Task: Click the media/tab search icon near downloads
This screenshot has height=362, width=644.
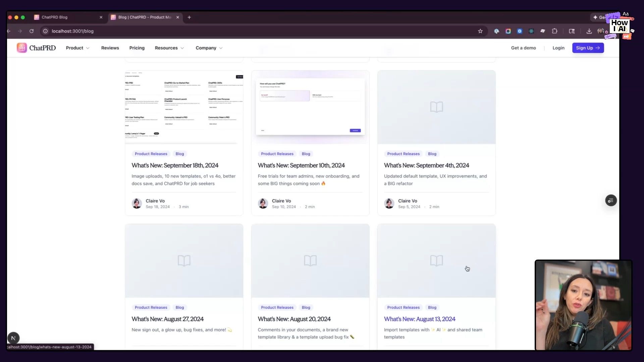Action: [572, 31]
